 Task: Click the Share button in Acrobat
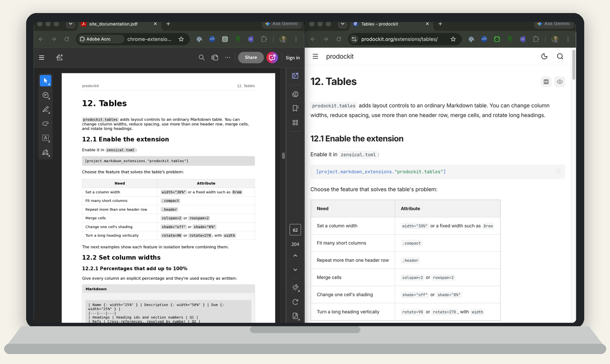pos(251,58)
